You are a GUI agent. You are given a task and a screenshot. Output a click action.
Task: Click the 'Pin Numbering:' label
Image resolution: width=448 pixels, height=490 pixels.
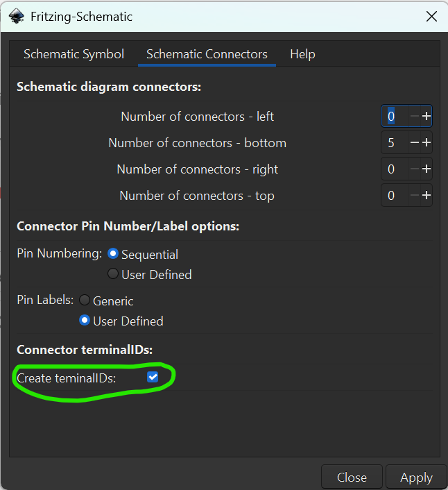coord(60,253)
